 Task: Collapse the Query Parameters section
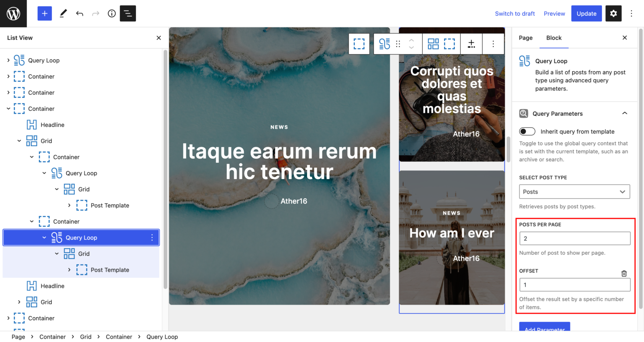pyautogui.click(x=624, y=113)
